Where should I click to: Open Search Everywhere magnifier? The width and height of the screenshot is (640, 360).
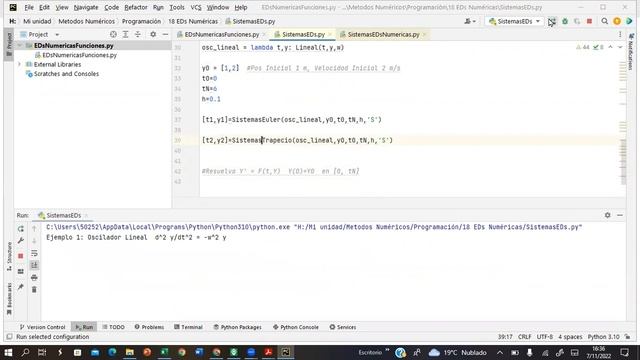(x=604, y=21)
